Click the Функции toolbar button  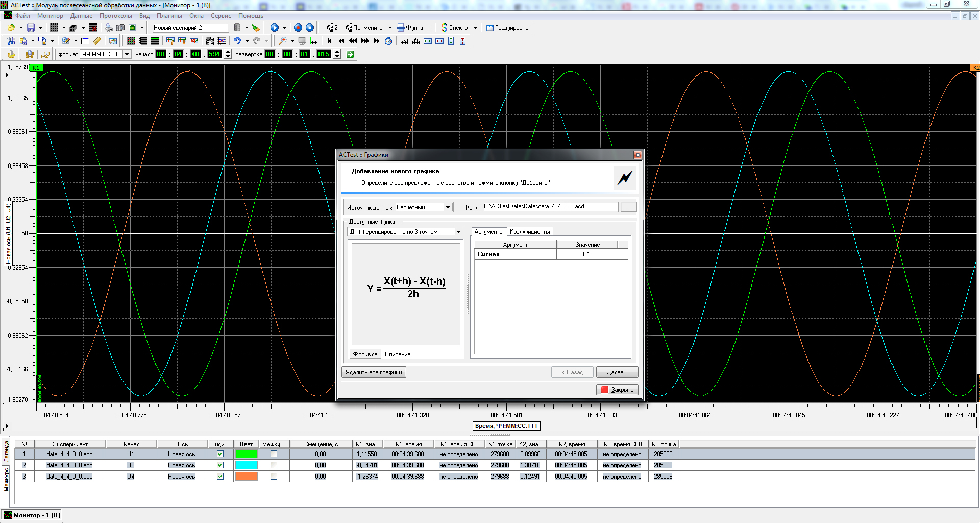(x=414, y=28)
